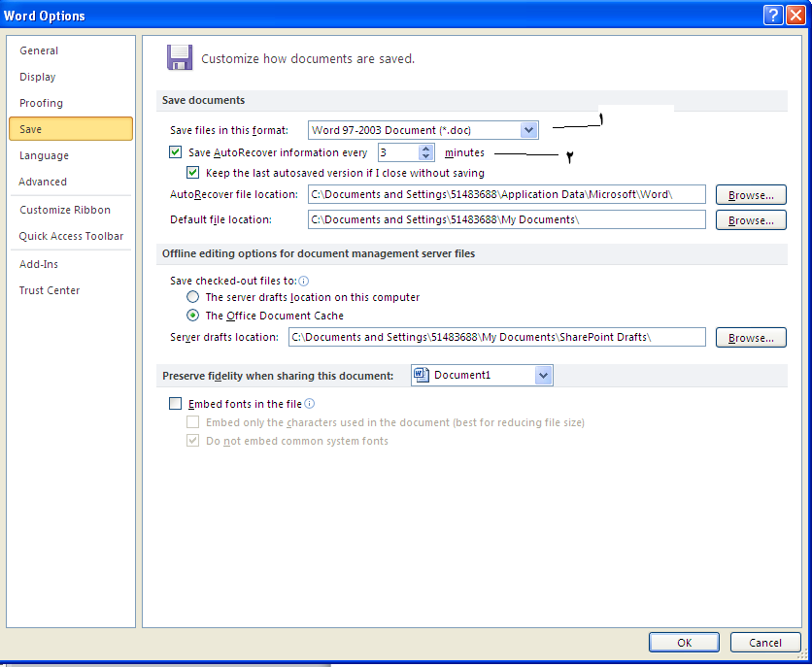Image resolution: width=812 pixels, height=667 pixels.
Task: Select server drafts location radio option
Action: [194, 297]
